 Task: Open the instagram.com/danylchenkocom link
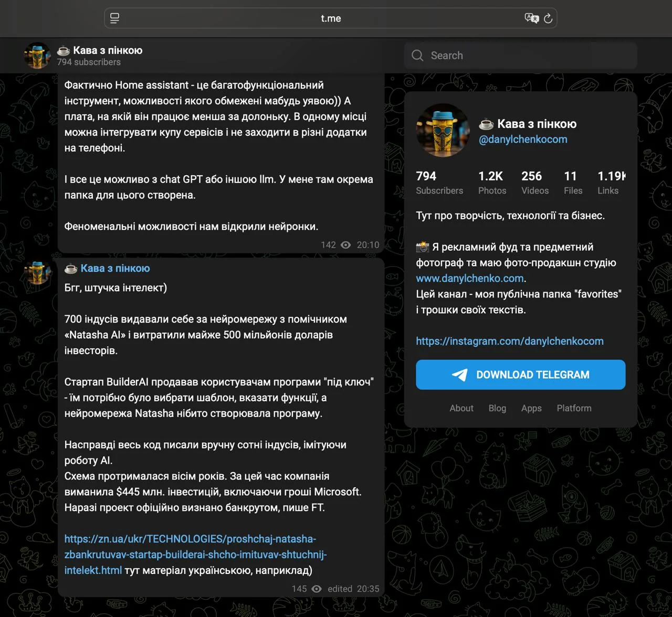pyautogui.click(x=510, y=341)
